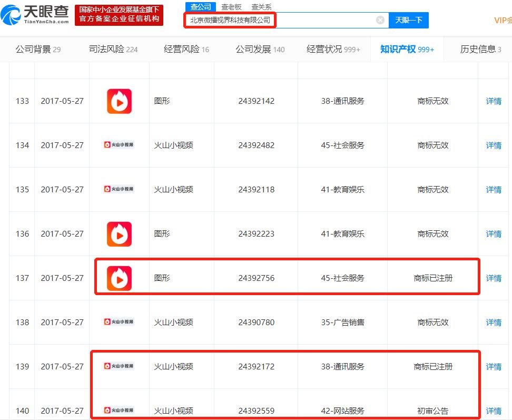Open the 火山小视频 trademark image in row 135
Screen dimensions: 512x420
(x=119, y=189)
